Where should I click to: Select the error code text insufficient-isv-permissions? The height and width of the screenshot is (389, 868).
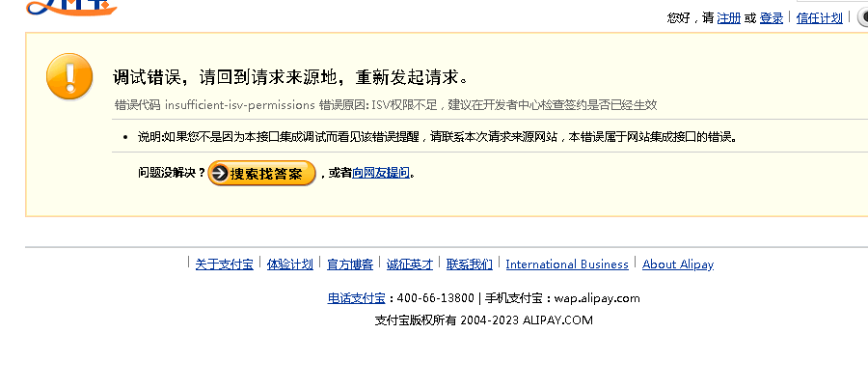(x=240, y=104)
